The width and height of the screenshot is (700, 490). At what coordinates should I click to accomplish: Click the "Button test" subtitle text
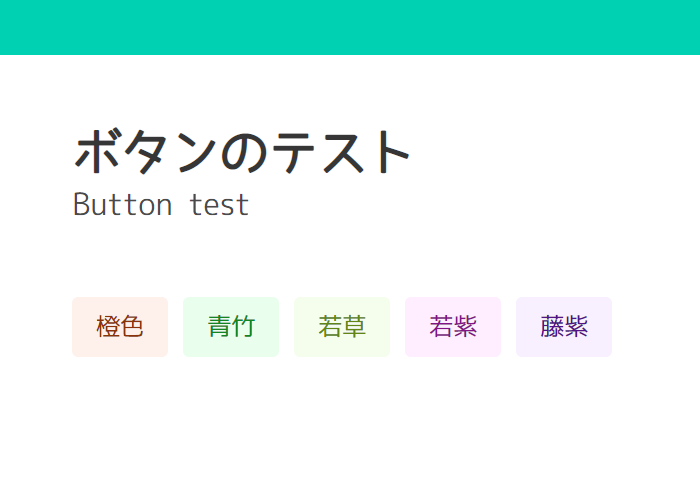[x=161, y=205]
